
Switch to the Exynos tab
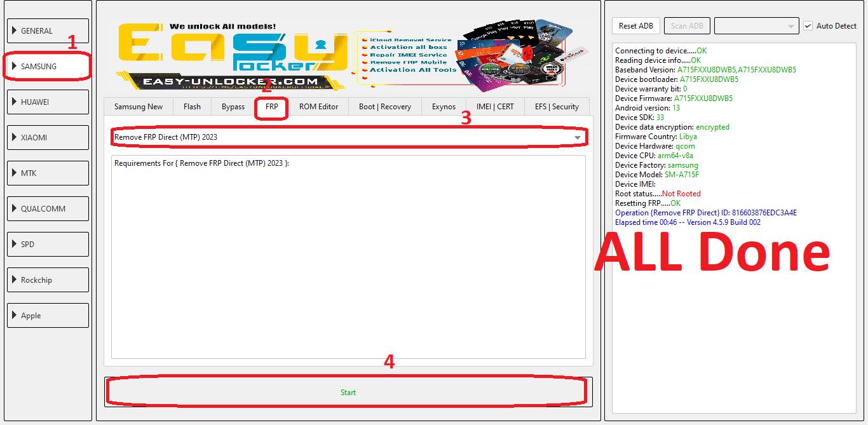pos(444,107)
